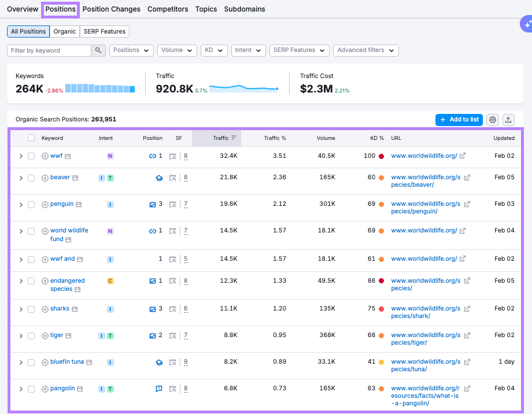Click the plus icon beside penguin keyword

click(45, 204)
